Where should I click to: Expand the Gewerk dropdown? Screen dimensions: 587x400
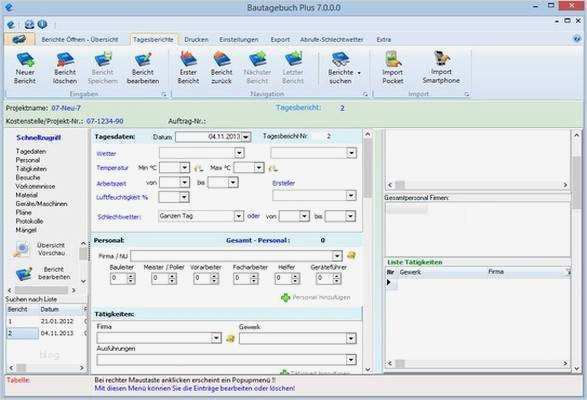pos(351,339)
